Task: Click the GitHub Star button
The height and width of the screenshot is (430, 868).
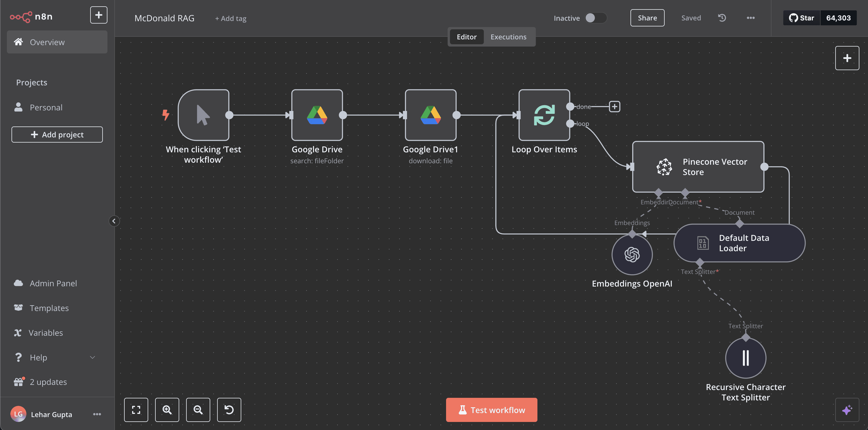Action: click(x=801, y=18)
